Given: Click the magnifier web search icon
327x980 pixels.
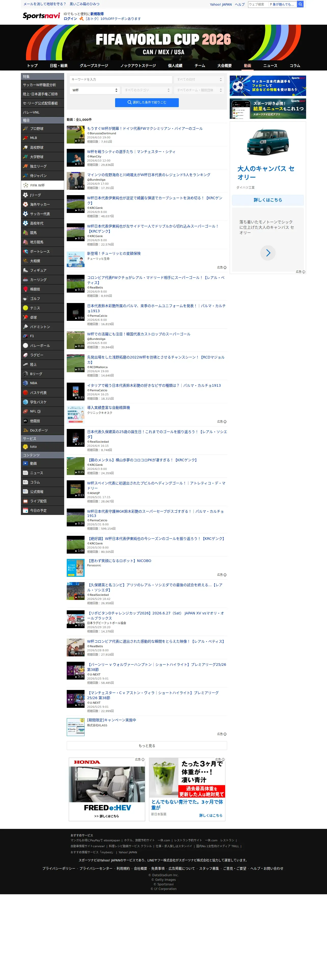Looking at the screenshot, I should pyautogui.click(x=300, y=4).
